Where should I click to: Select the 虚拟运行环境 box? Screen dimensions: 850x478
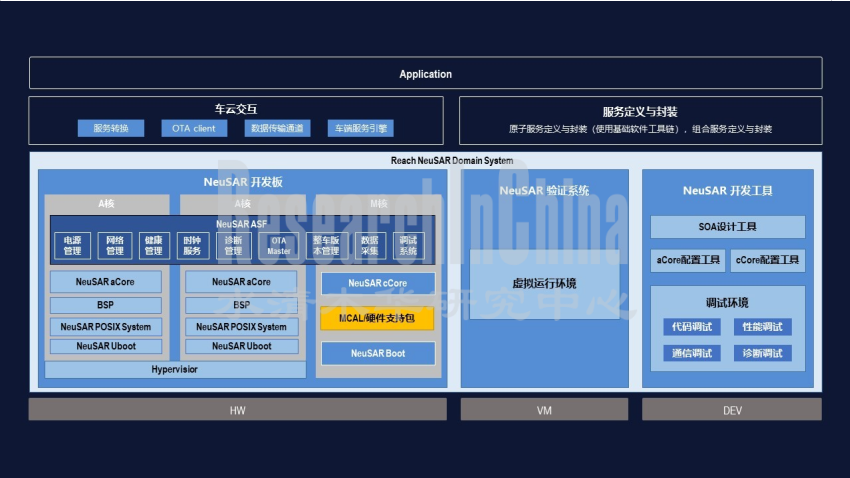[x=544, y=283]
